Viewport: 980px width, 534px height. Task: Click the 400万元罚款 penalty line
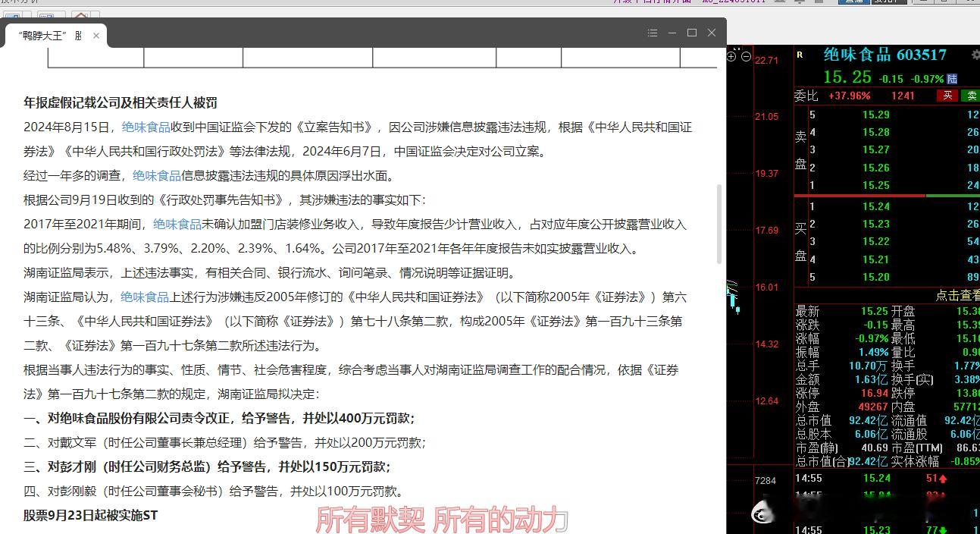(220, 418)
